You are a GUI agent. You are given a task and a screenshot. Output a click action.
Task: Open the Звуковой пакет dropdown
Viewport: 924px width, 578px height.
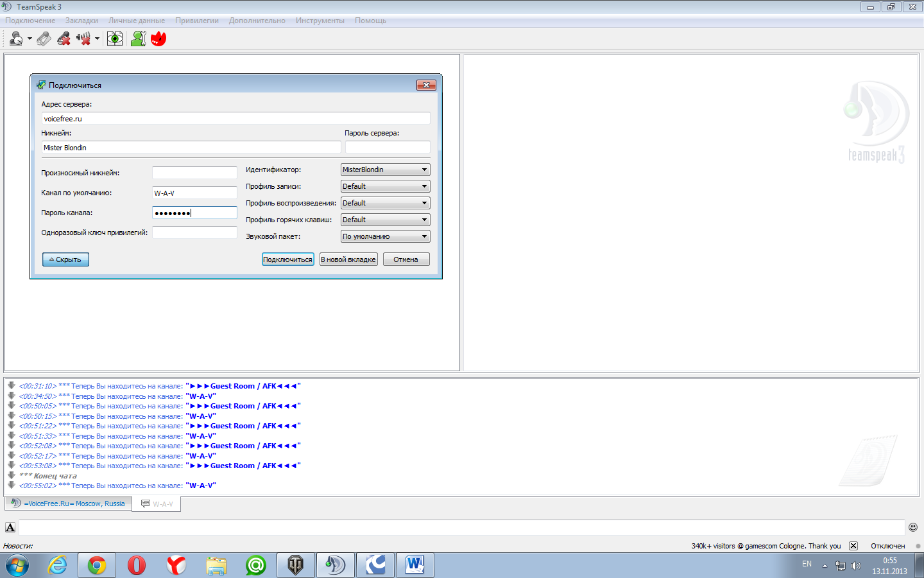[x=385, y=236]
